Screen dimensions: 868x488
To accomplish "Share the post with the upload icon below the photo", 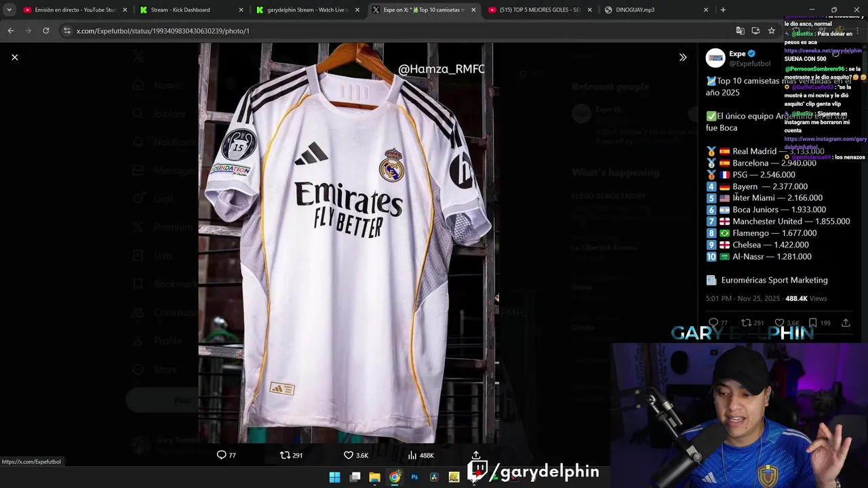I will click(x=476, y=455).
